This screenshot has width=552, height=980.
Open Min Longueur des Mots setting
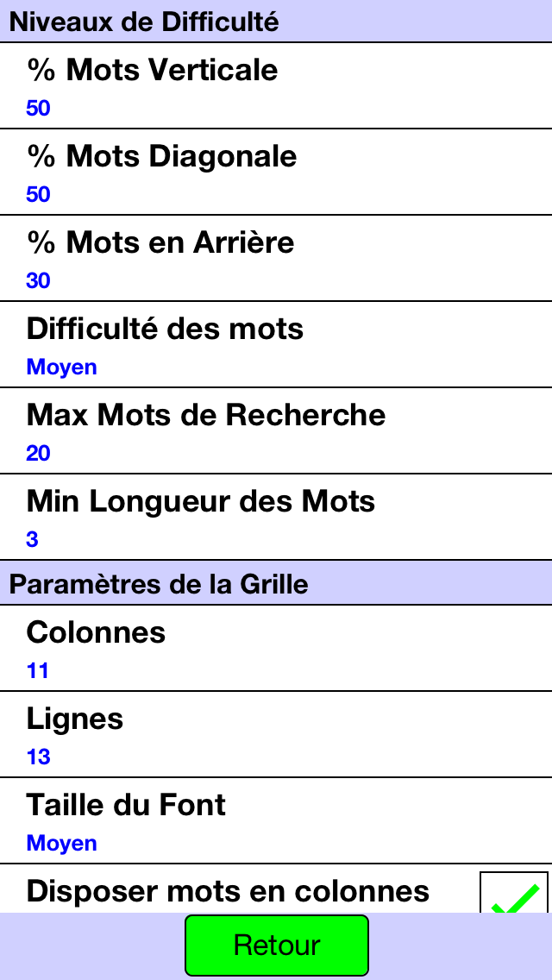[276, 517]
